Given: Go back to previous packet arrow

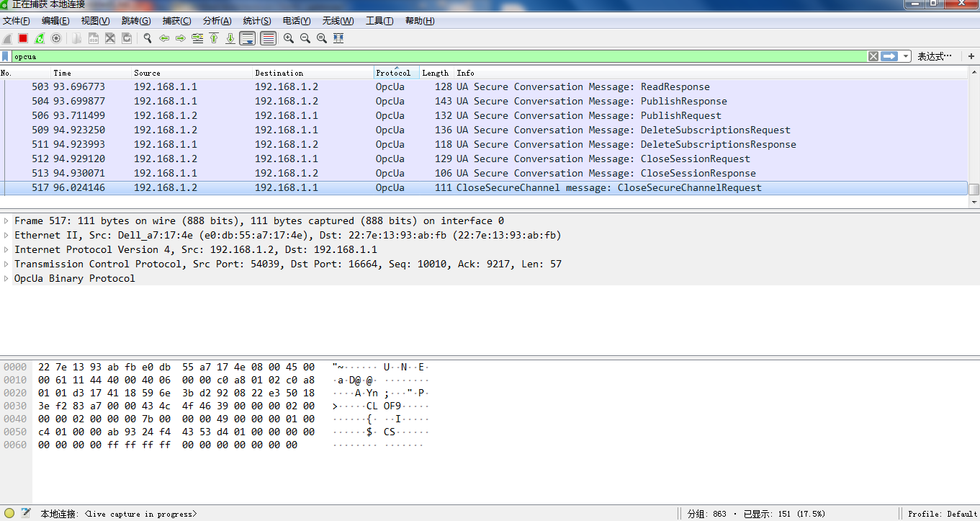Looking at the screenshot, I should [164, 38].
